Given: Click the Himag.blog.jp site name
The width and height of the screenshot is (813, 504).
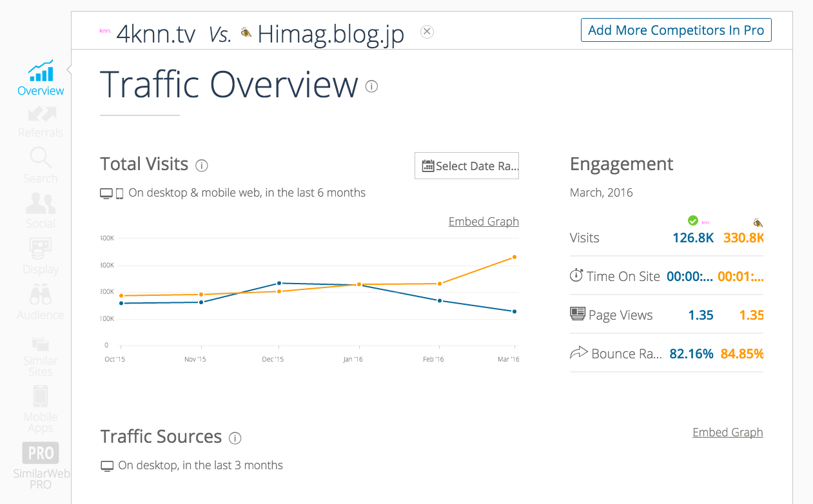Looking at the screenshot, I should pyautogui.click(x=331, y=34).
